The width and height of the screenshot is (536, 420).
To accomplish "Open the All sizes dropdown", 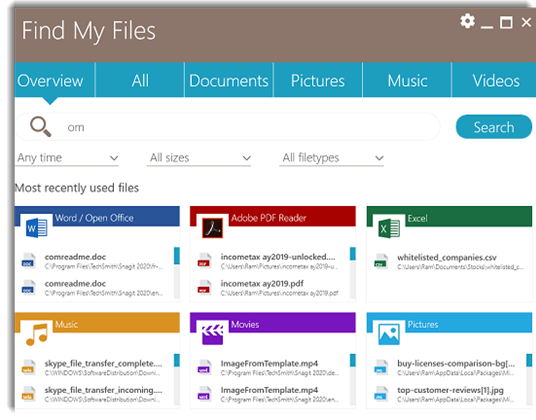I will (199, 158).
